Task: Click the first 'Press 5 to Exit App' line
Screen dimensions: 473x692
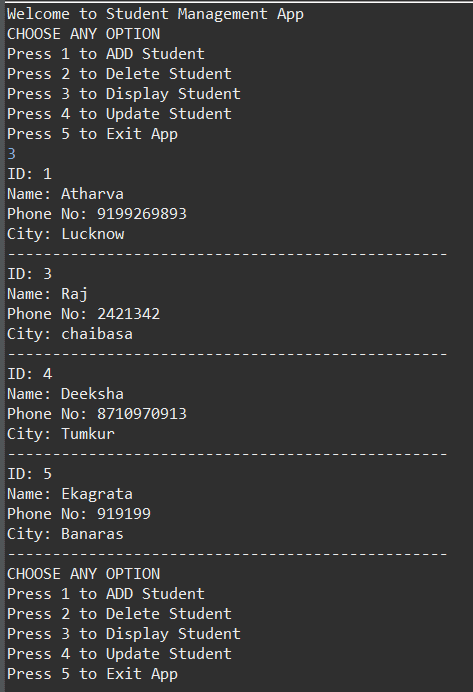Action: click(x=92, y=134)
